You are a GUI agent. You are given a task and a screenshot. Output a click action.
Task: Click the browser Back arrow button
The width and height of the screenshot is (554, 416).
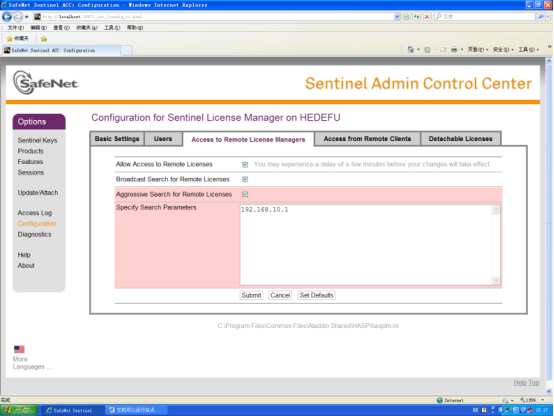point(7,16)
